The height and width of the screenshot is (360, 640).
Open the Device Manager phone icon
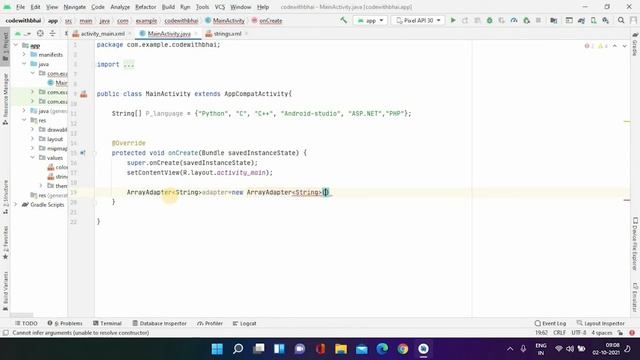point(593,20)
